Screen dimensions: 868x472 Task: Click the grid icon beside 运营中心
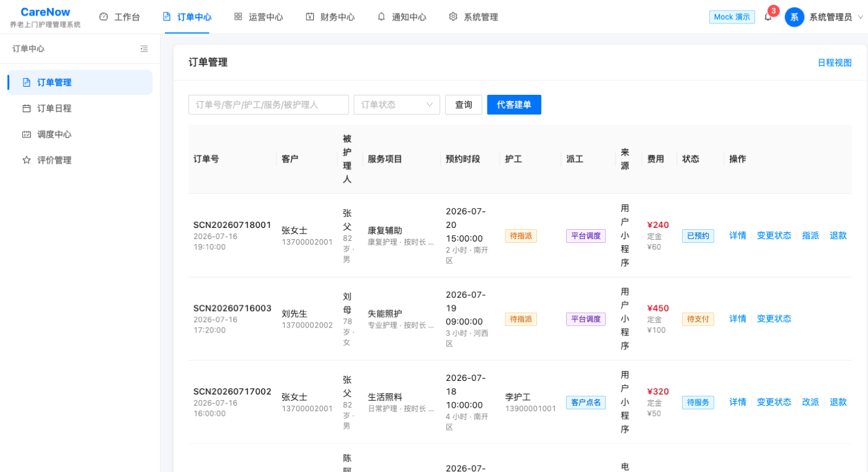click(x=238, y=17)
